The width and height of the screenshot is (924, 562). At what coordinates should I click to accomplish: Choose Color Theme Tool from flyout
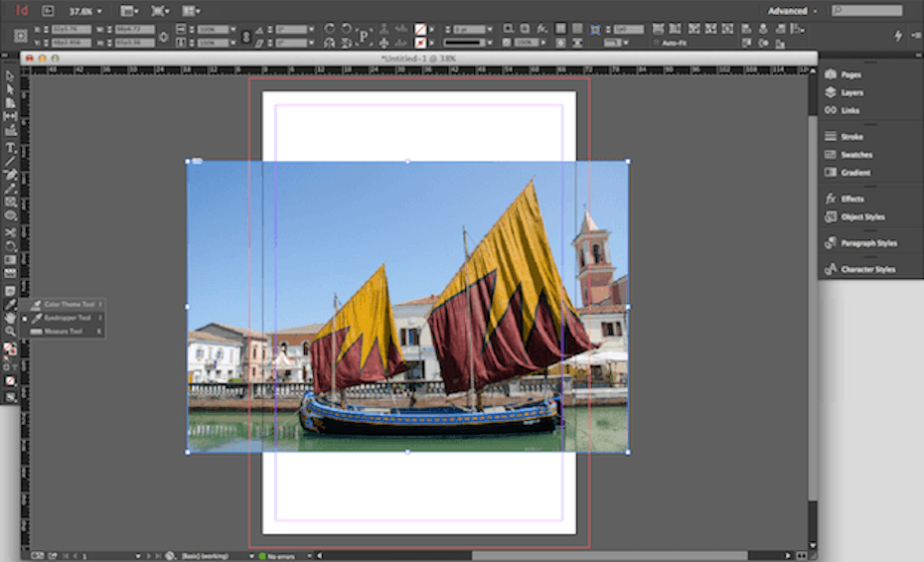click(x=68, y=304)
